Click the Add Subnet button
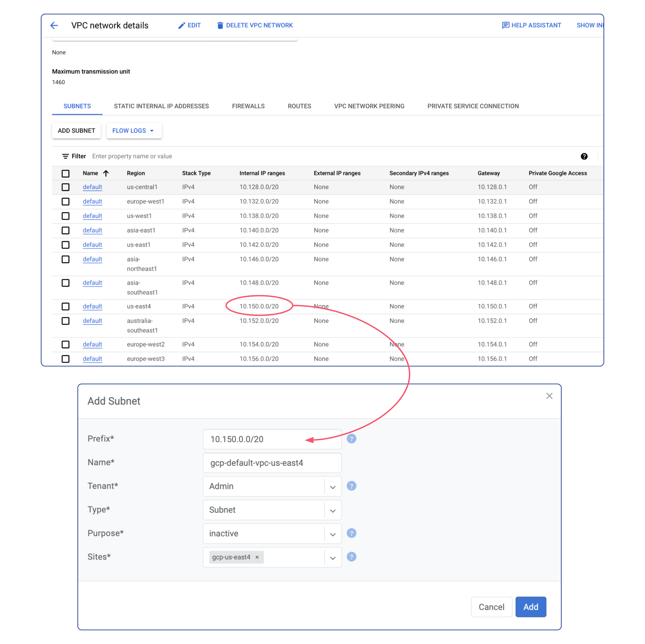The height and width of the screenshot is (644, 645). 76,131
